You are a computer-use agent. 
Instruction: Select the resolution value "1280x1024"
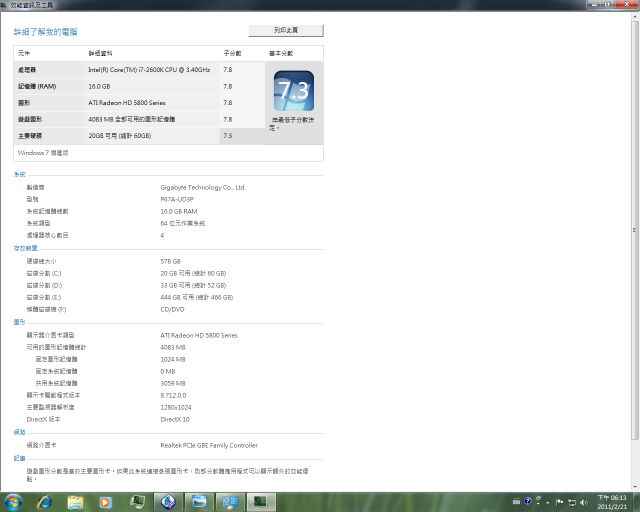click(176, 407)
